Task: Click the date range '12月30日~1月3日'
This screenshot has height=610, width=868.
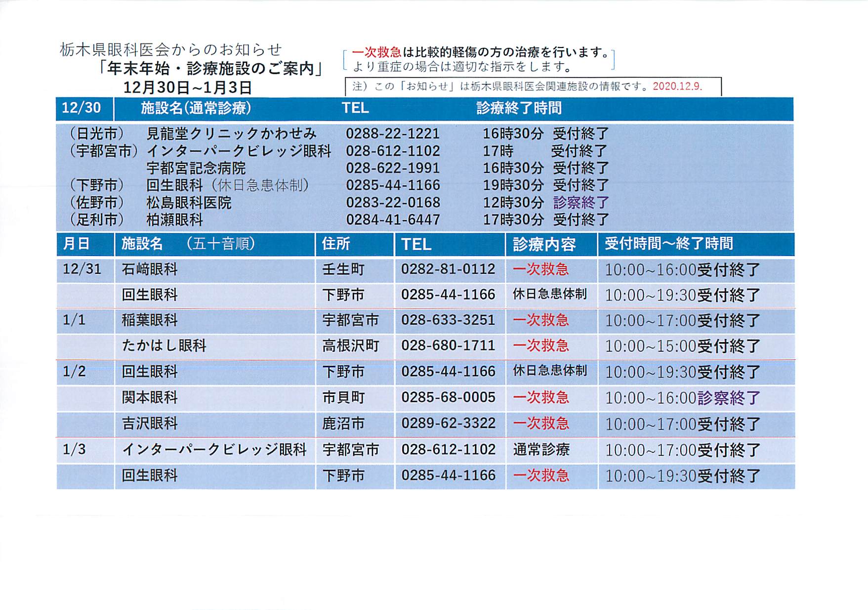Action: coord(187,87)
